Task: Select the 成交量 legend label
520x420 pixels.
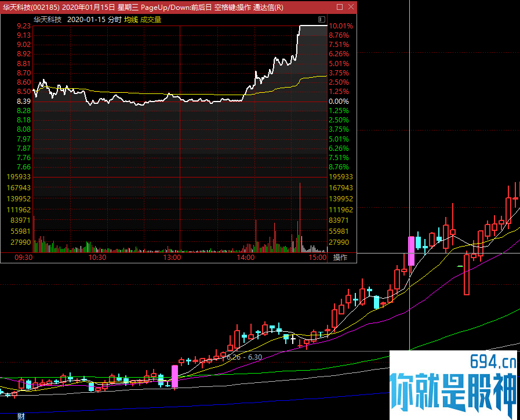Action: tap(151, 20)
